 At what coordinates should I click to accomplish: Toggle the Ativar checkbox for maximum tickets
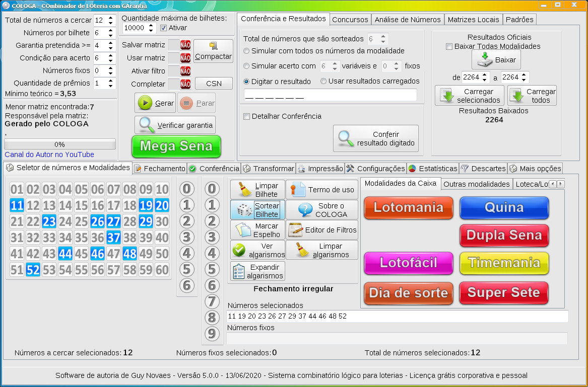pos(163,28)
